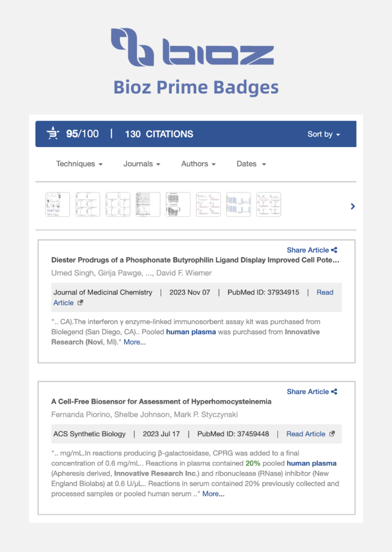392x552 pixels.
Task: Open the last visible figure thumbnail
Action: [269, 205]
